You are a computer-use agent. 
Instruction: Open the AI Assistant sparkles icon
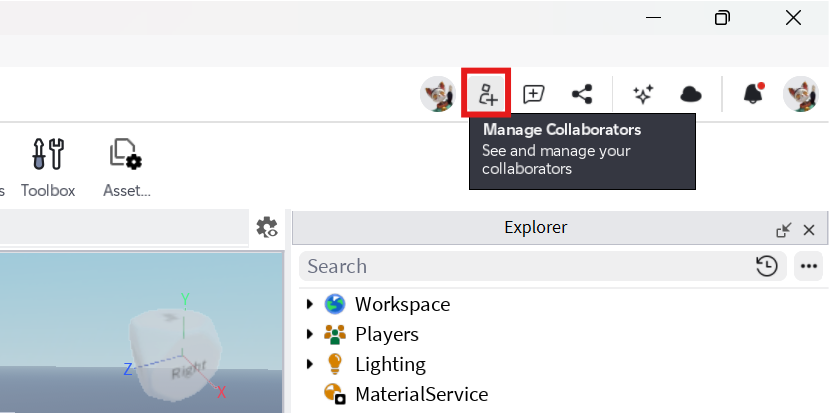643,94
